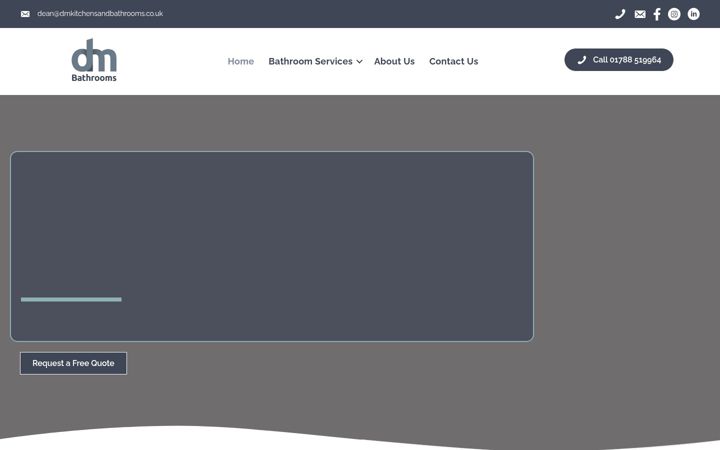Open the Contact Us page
Screen dimensions: 720x450
point(454,61)
